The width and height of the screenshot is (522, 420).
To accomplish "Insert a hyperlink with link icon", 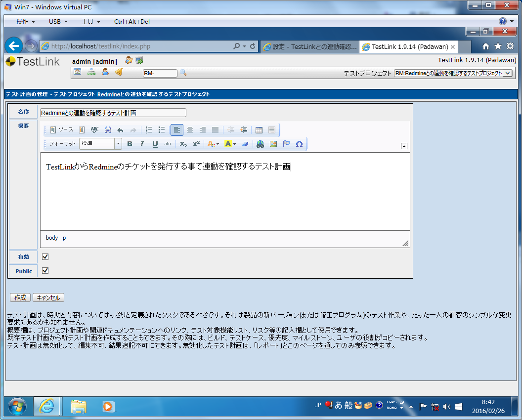I will point(261,144).
